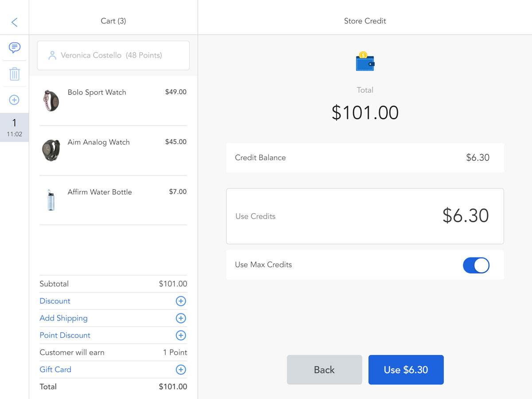Click the Point Discount plus control
The image size is (532, 399).
pos(180,335)
